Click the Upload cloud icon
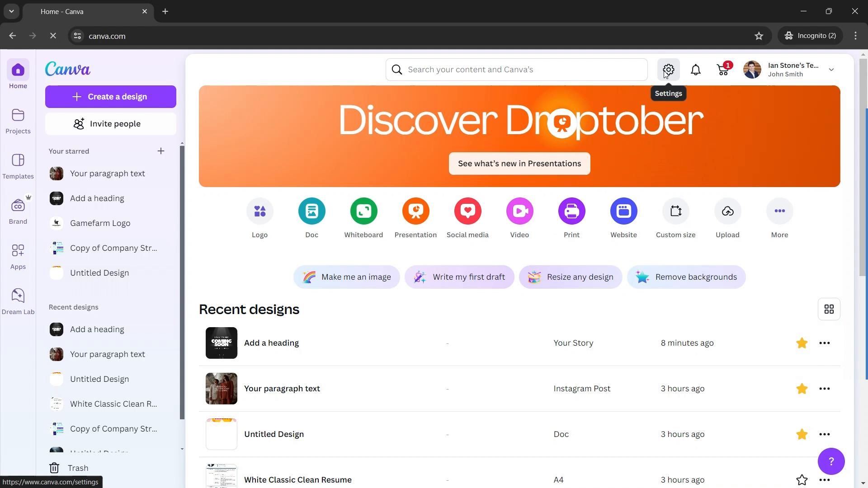Screen dimensions: 868x488 tap(727, 211)
